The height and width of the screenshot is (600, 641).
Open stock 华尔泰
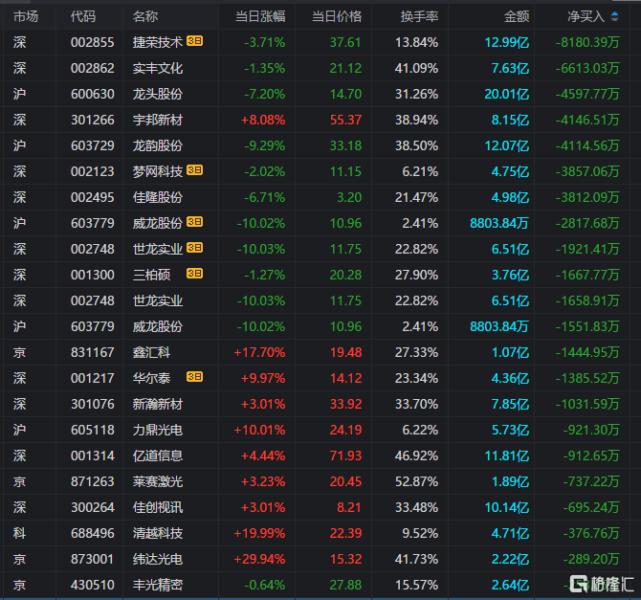[151, 378]
